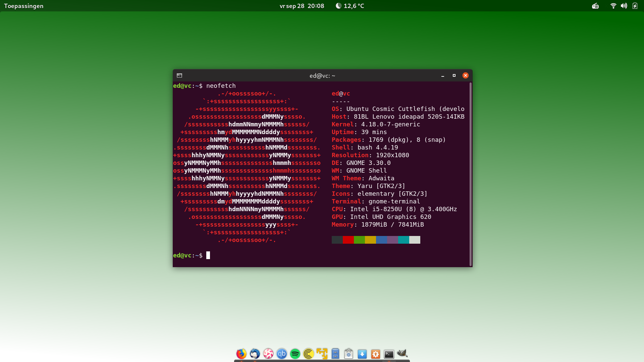The width and height of the screenshot is (644, 362).
Task: Open the Software store shopping bag icon
Action: point(349,354)
